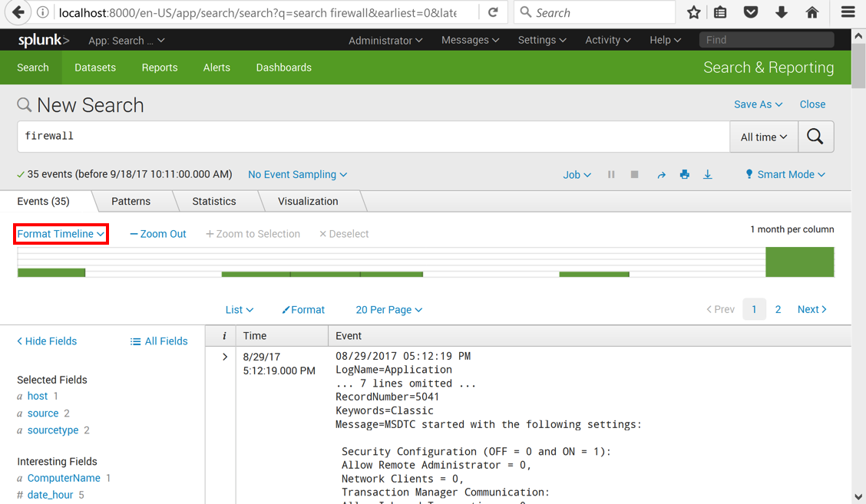Open the Administrator menu
866x504 pixels.
point(385,41)
